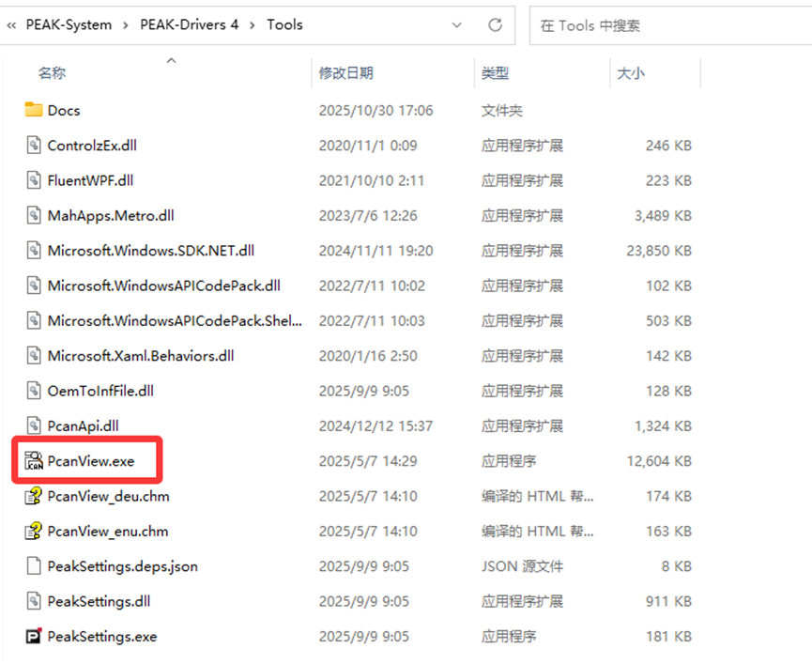Select the Microsoft.Xaml.Behaviors.dll file icon
Image resolution: width=812 pixels, height=664 pixels.
point(34,356)
